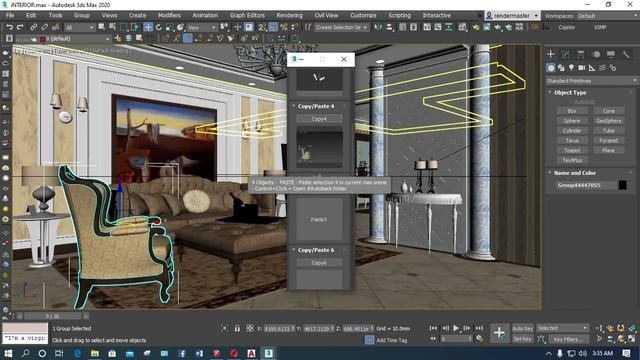
Task: Click the Group44447055 name field
Action: [x=586, y=185]
